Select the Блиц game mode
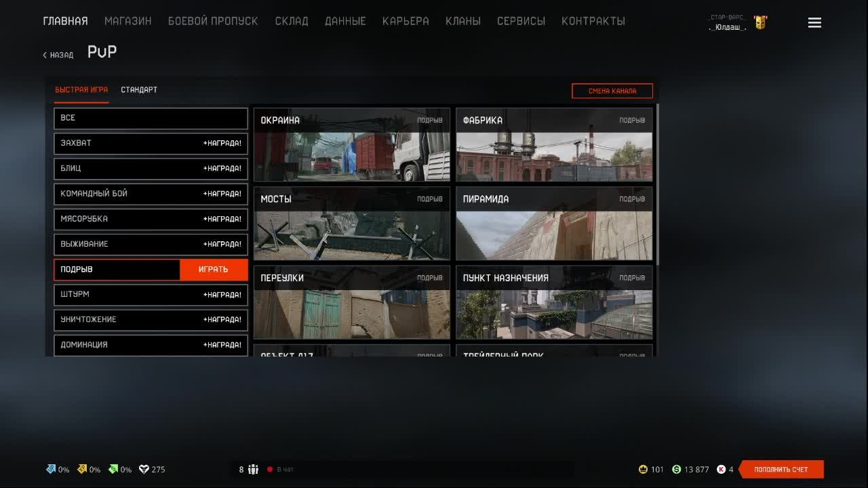Image resolution: width=868 pixels, height=488 pixels. tap(151, 168)
